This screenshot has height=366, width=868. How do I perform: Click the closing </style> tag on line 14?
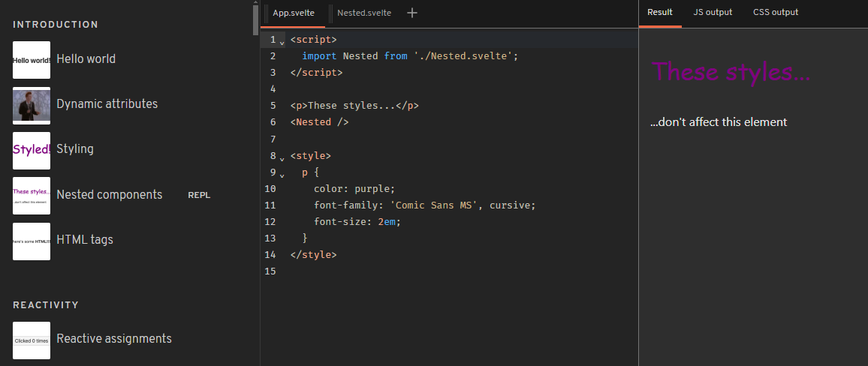(313, 255)
